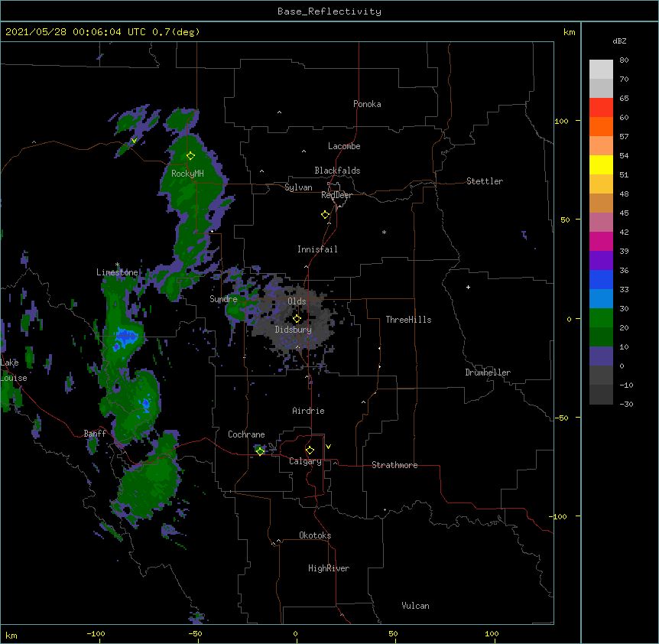This screenshot has width=659, height=644.
Task: Click the Innisfail city label
Action: 317,249
